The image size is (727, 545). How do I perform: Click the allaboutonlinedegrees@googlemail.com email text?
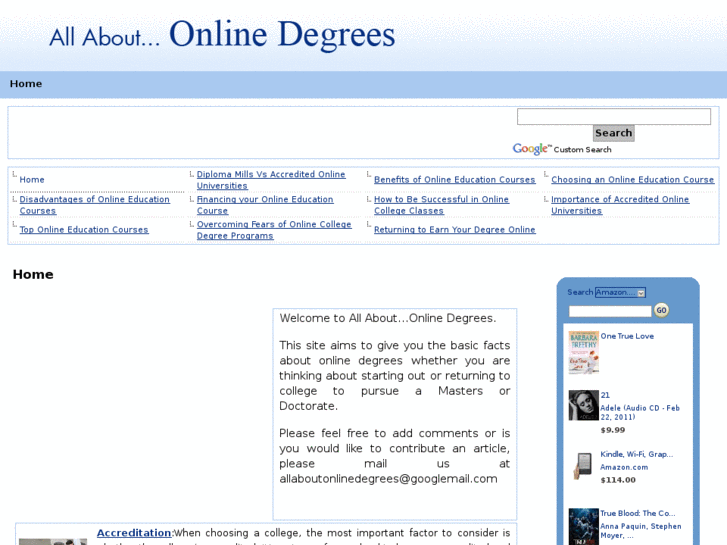388,479
